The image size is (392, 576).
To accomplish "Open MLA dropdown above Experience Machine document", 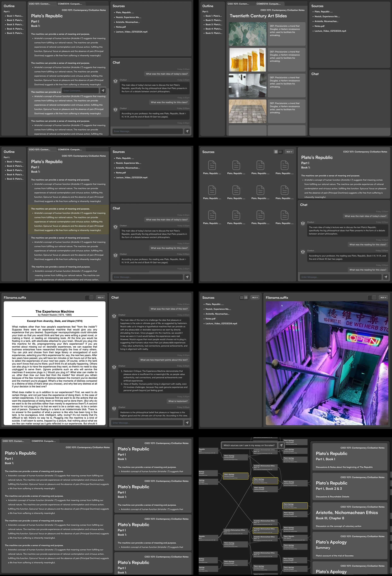I will tap(100, 297).
